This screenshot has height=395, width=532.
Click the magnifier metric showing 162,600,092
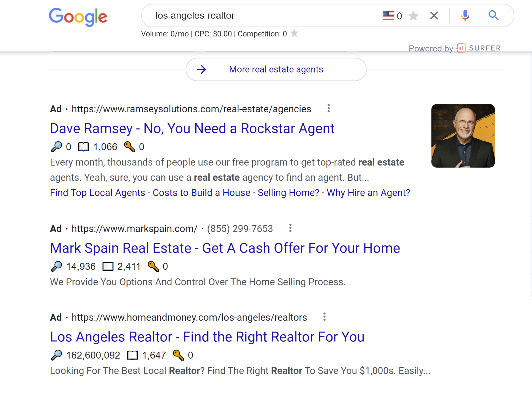point(56,354)
